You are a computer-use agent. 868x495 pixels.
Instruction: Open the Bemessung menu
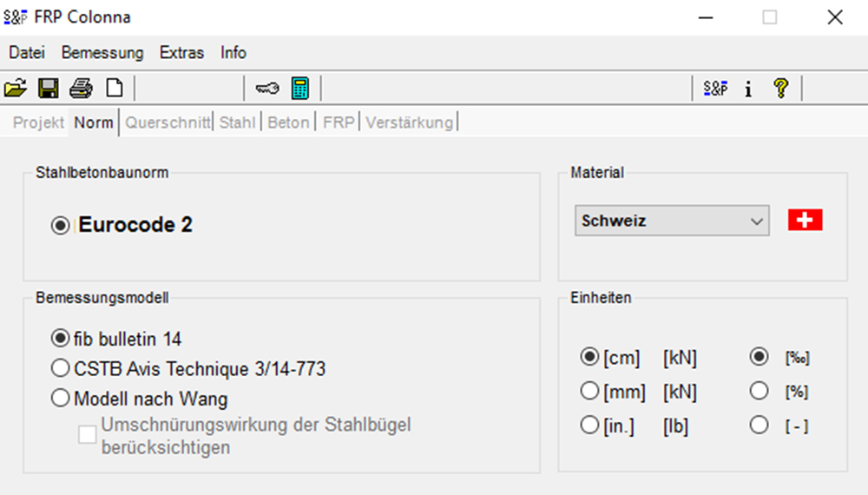[x=102, y=53]
